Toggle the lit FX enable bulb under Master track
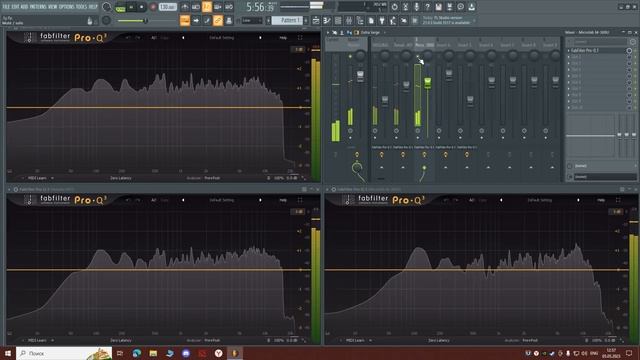640x360 pixels. click(x=357, y=155)
